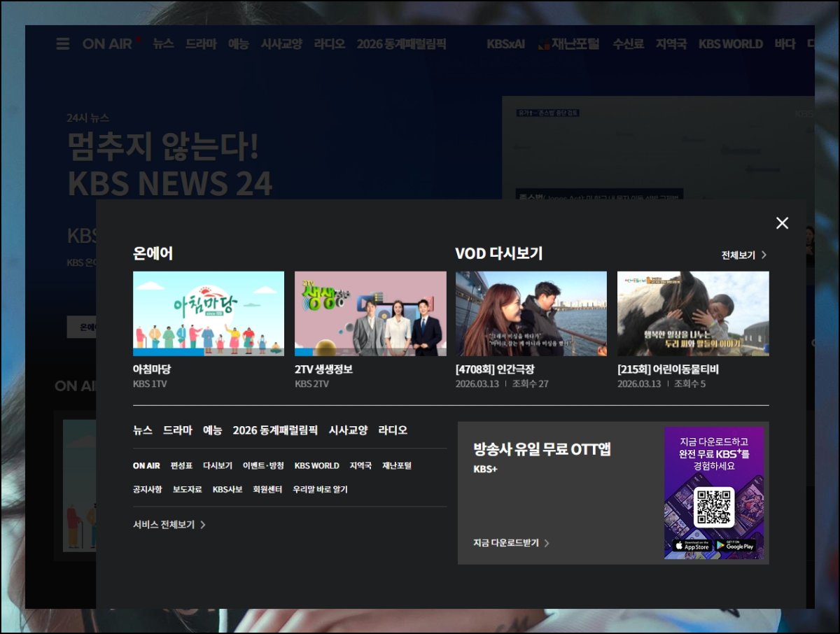Open 보도자료 link
This screenshot has height=634, width=840.
(188, 489)
